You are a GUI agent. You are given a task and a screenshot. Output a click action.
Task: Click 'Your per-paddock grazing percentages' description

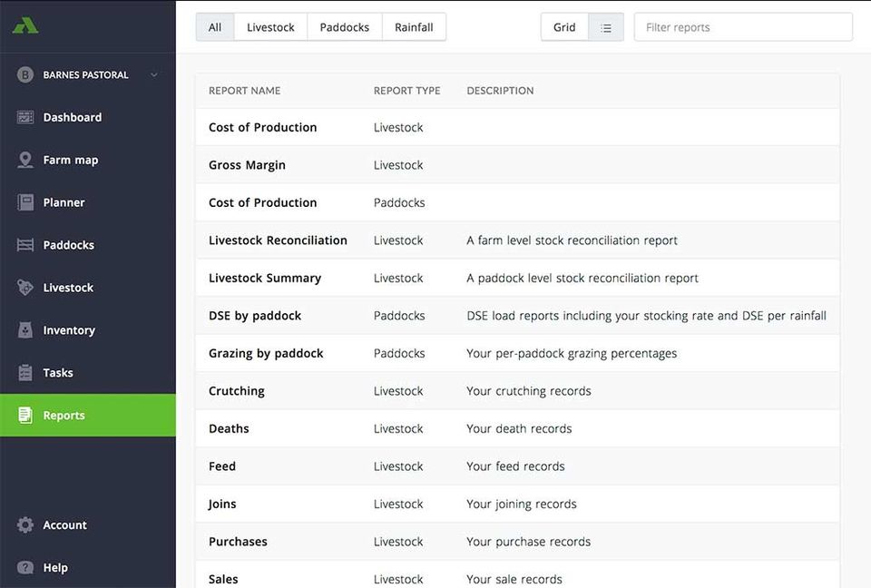click(572, 354)
